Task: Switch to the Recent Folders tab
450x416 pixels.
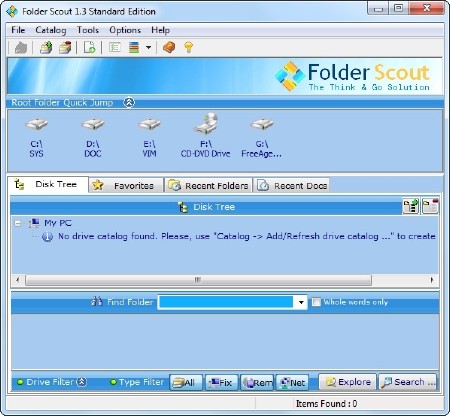Action: click(x=208, y=185)
